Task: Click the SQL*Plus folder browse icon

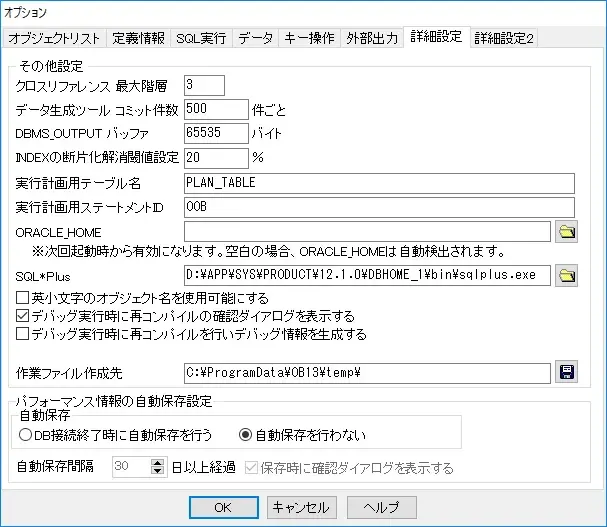Action: point(567,274)
